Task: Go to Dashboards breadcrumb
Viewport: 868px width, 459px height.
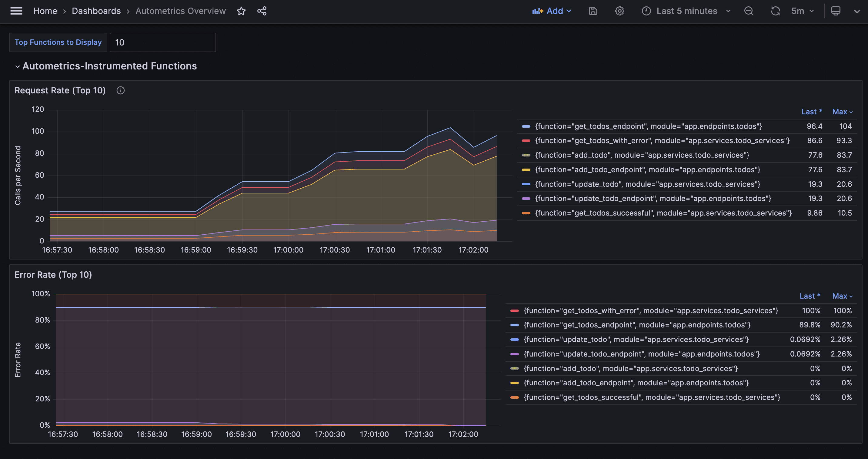Action: pyautogui.click(x=96, y=11)
